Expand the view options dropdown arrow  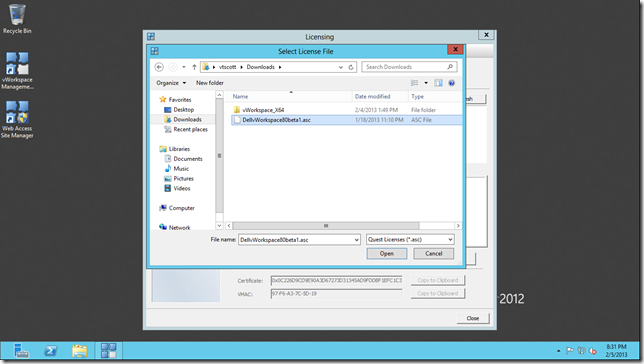[x=426, y=83]
